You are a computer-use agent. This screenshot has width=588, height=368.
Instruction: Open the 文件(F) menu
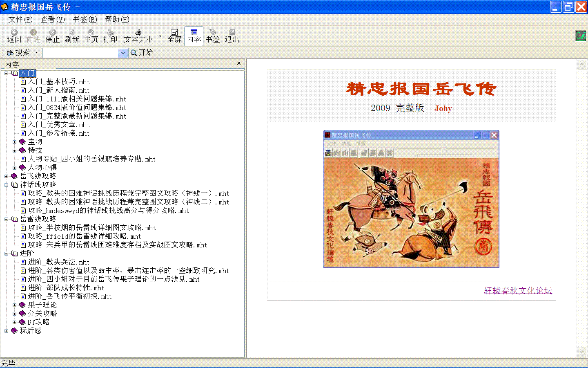(x=20, y=19)
